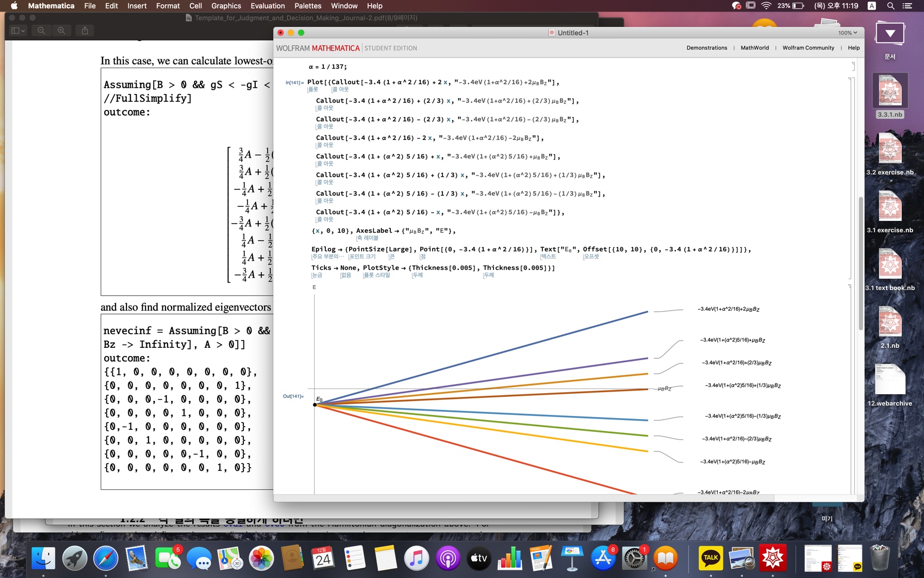924x578 pixels.
Task: Open Keynote from the Dock
Action: click(x=572, y=558)
